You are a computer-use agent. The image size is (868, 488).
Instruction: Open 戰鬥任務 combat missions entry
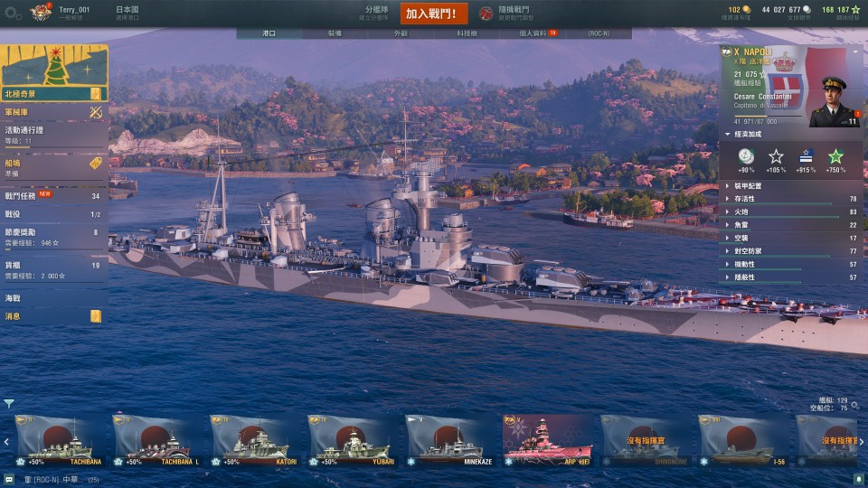coord(53,195)
